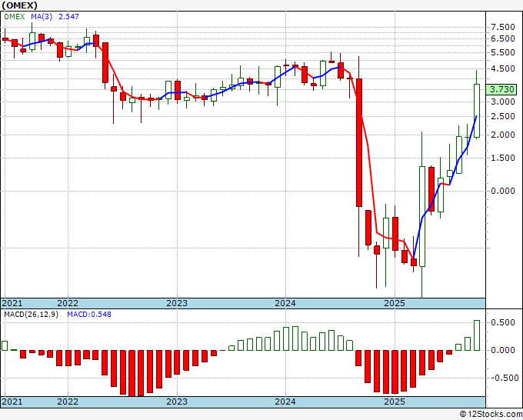Click the MACD(26,12,9) indicator label

pyautogui.click(x=31, y=315)
